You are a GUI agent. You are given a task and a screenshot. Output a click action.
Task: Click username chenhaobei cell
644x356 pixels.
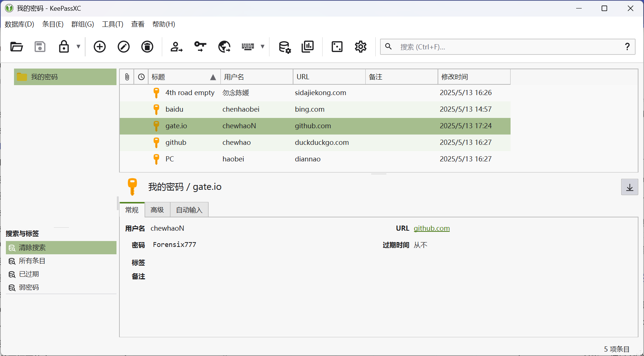pyautogui.click(x=241, y=109)
